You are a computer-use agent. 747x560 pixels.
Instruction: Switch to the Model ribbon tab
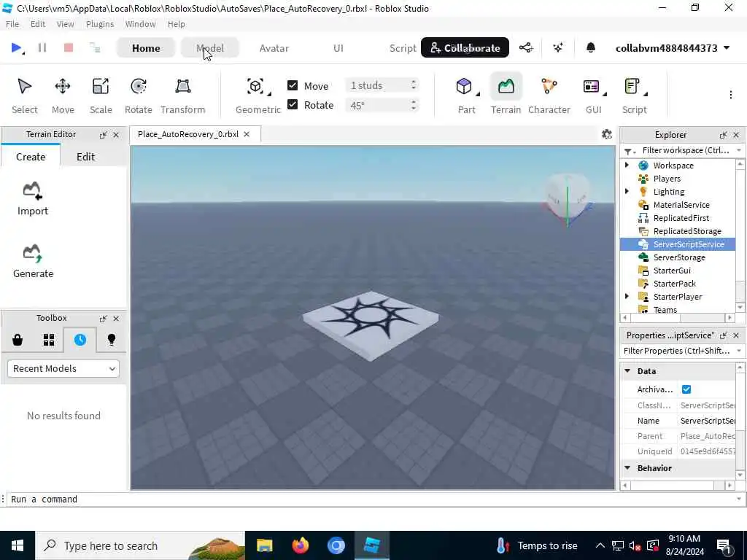click(x=209, y=48)
